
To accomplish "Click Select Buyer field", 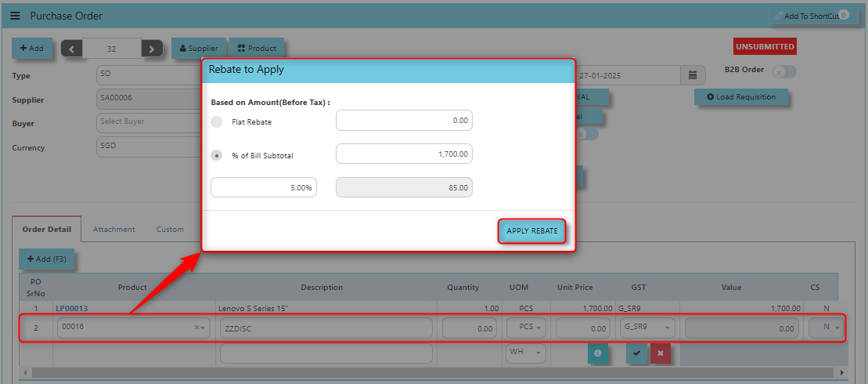I will [x=149, y=124].
